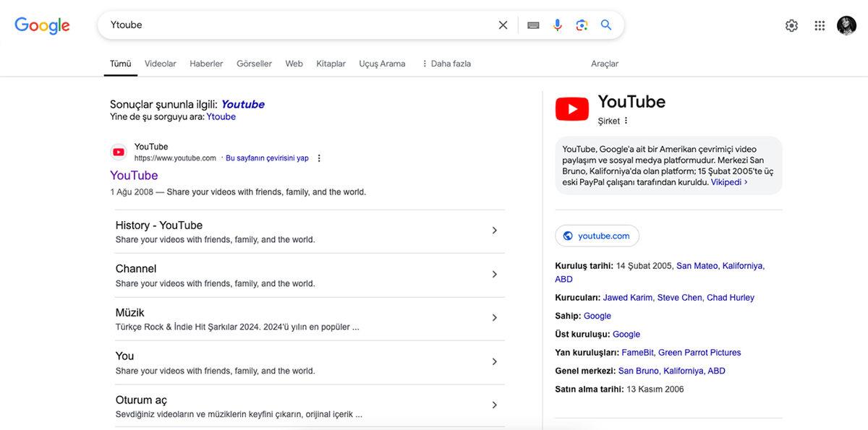
Task: Switch to the Videolar tab
Action: pyautogui.click(x=160, y=64)
